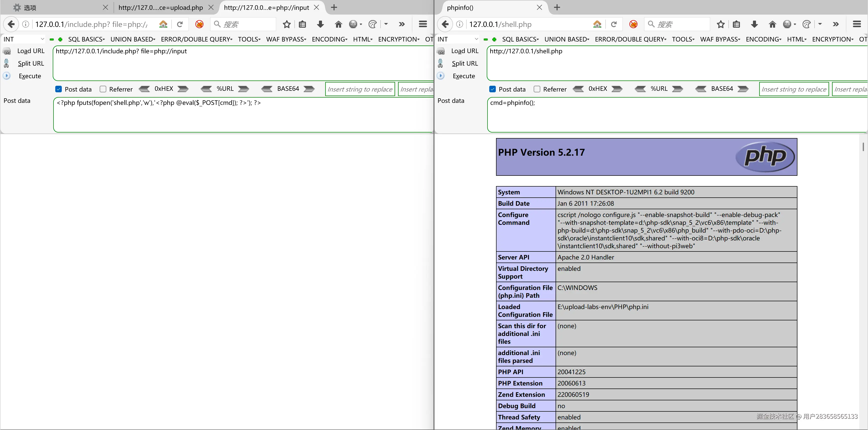This screenshot has width=868, height=430.
Task: Click Split URL in right HackBar
Action: (x=464, y=63)
